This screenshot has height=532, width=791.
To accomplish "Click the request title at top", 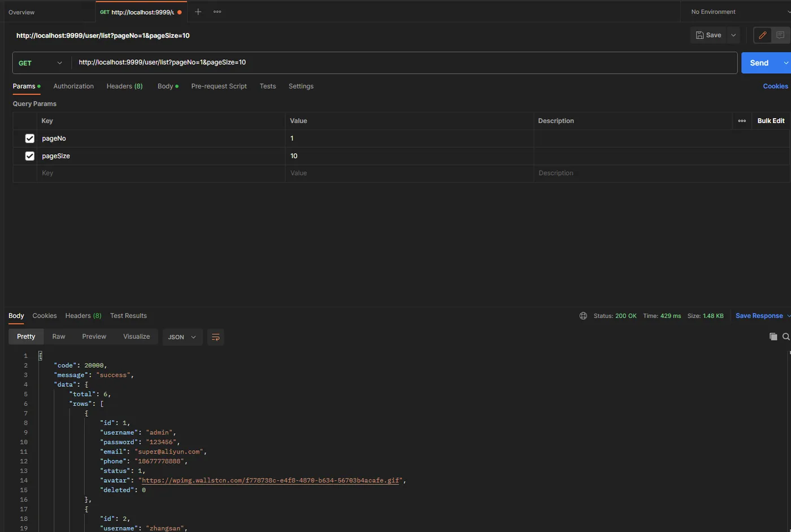I will click(x=103, y=36).
